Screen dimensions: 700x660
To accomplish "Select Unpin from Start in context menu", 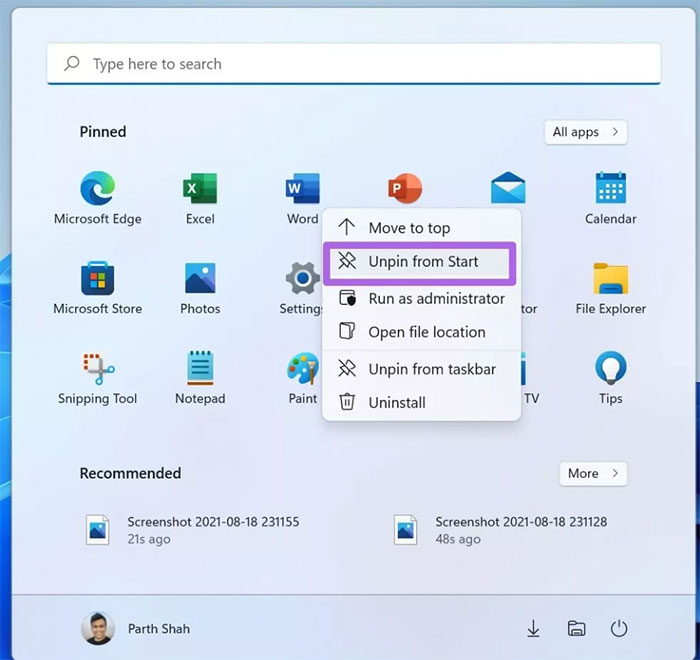I will [421, 262].
